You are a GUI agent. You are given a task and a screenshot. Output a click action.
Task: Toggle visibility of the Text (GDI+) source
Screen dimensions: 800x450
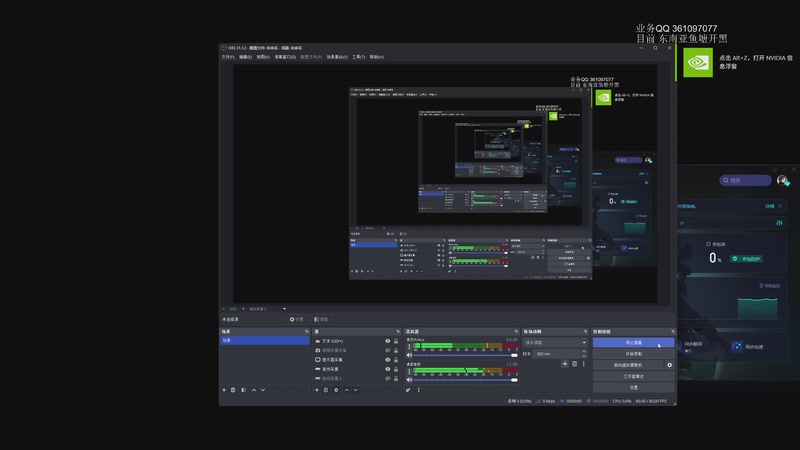388,341
